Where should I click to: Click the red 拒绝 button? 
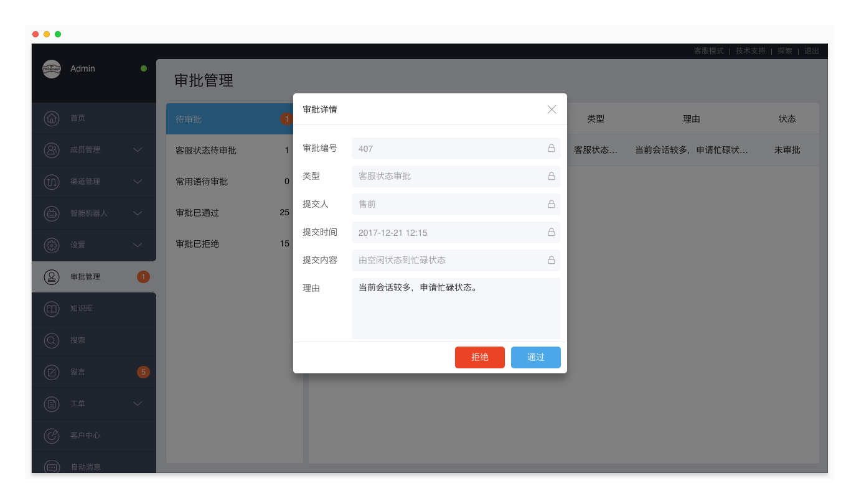479,357
